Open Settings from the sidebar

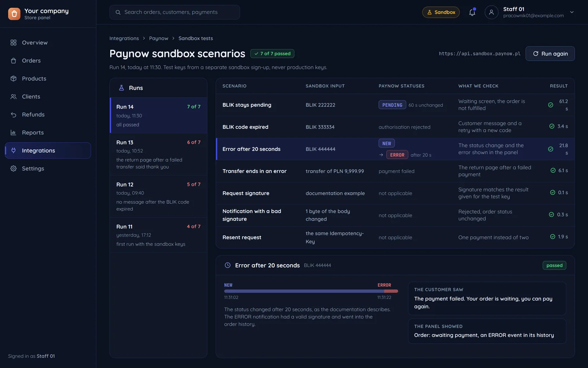click(48, 169)
